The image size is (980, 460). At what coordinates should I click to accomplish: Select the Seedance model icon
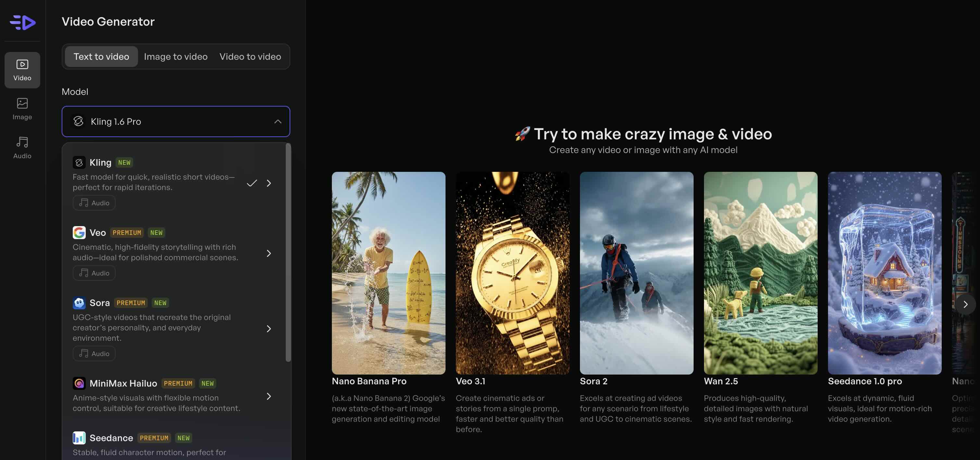[x=79, y=438]
